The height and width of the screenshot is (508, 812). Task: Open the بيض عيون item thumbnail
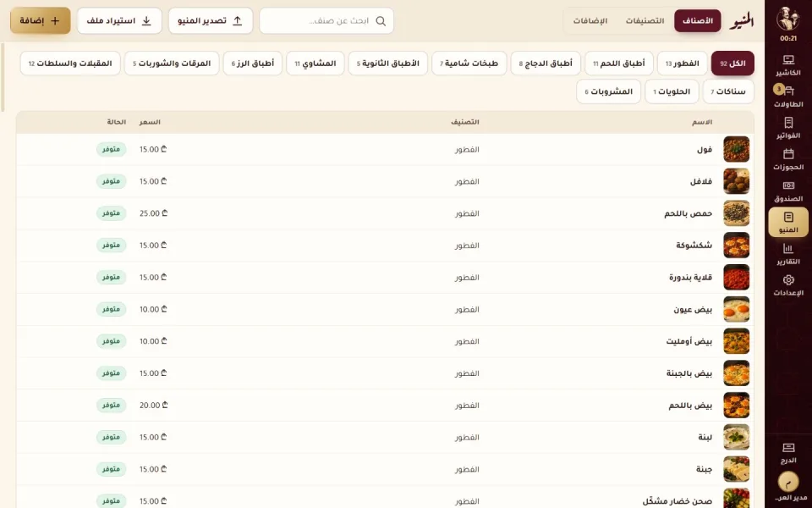(x=736, y=310)
